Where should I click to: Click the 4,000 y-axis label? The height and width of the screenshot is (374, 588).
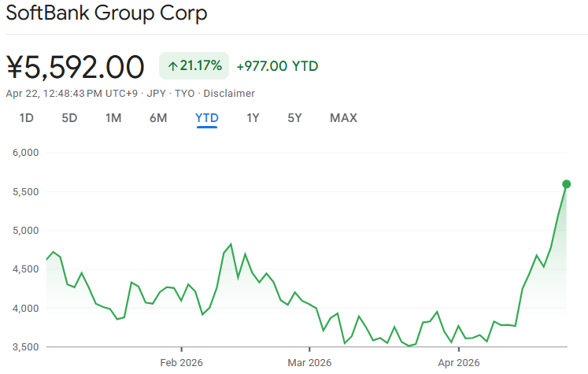tap(25, 309)
